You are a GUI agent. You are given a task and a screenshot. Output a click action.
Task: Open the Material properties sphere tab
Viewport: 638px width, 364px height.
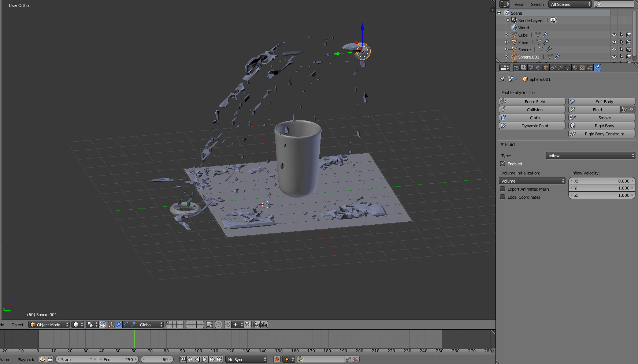pyautogui.click(x=575, y=68)
